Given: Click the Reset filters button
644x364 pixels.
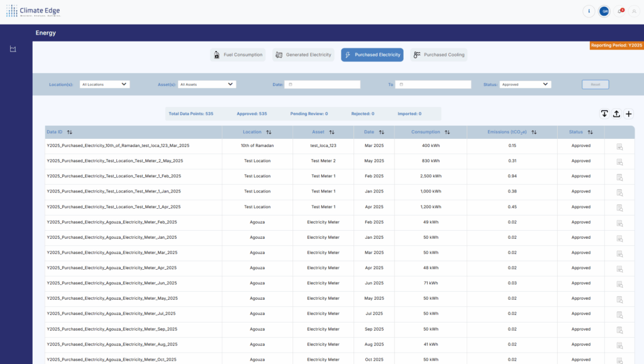Looking at the screenshot, I should (595, 84).
